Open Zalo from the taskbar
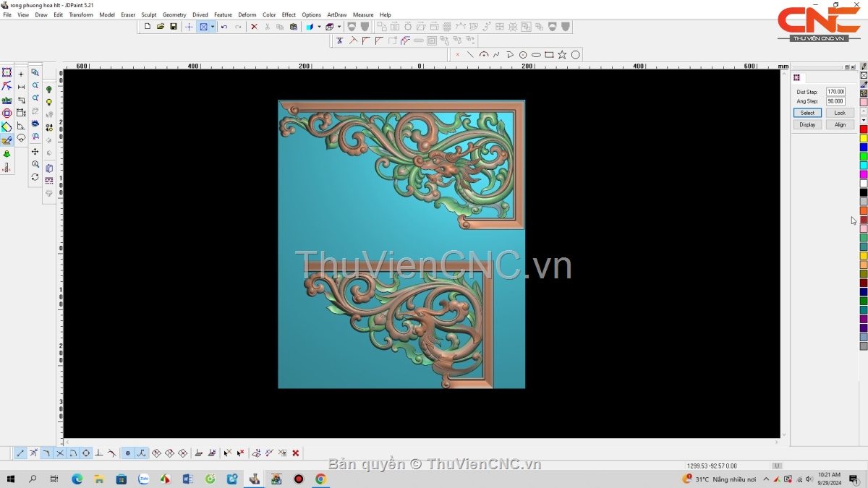The height and width of the screenshot is (488, 868). [143, 479]
